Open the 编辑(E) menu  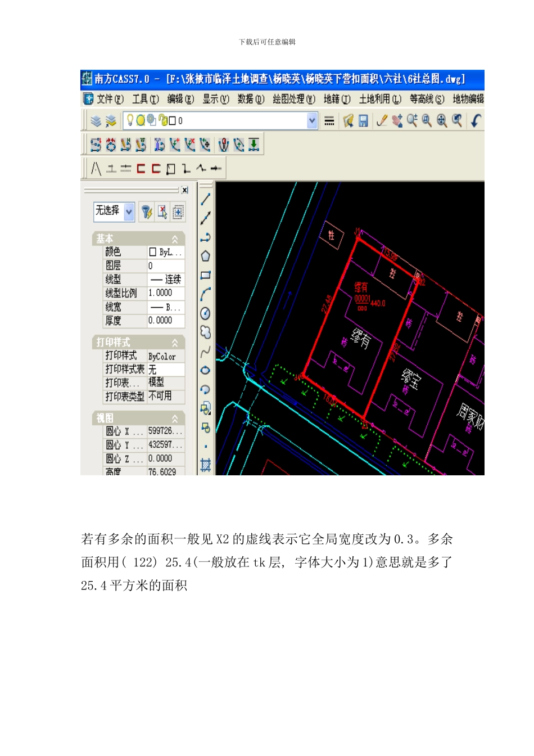[x=180, y=99]
